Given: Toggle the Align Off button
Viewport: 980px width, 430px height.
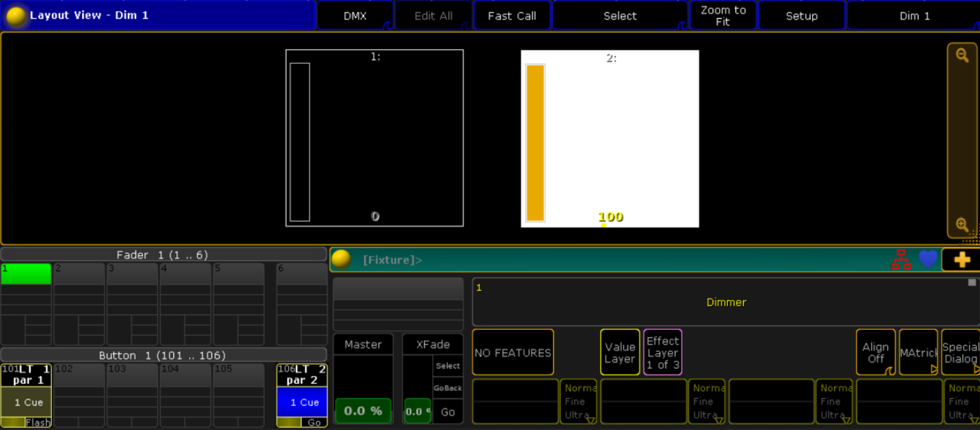Looking at the screenshot, I should click(x=876, y=353).
